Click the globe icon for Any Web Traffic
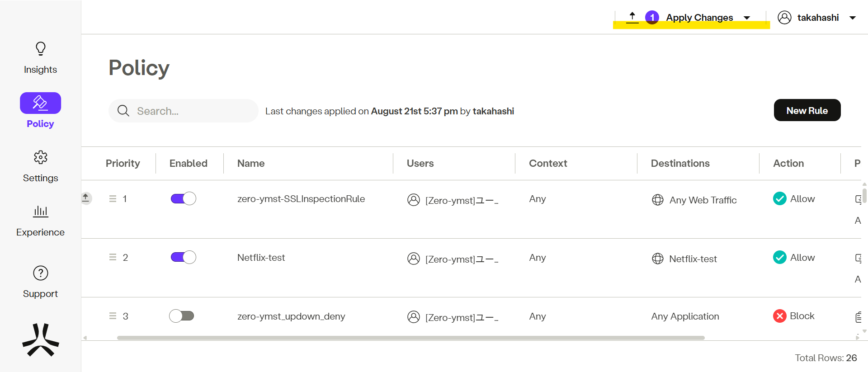Viewport: 868px width, 372px height. click(658, 200)
